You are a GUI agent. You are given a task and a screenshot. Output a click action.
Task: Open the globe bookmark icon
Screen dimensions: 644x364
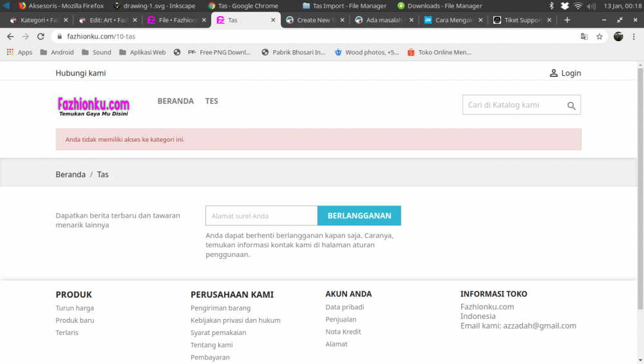[177, 52]
